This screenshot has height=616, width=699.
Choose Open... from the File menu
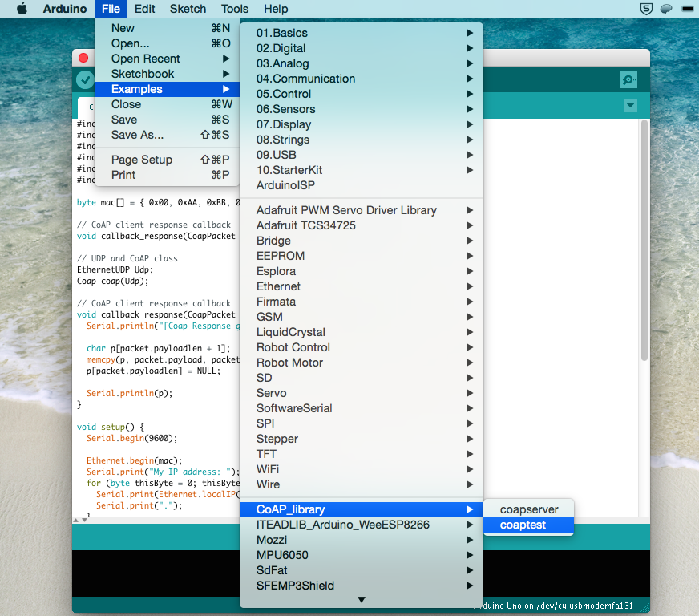[x=168, y=43]
